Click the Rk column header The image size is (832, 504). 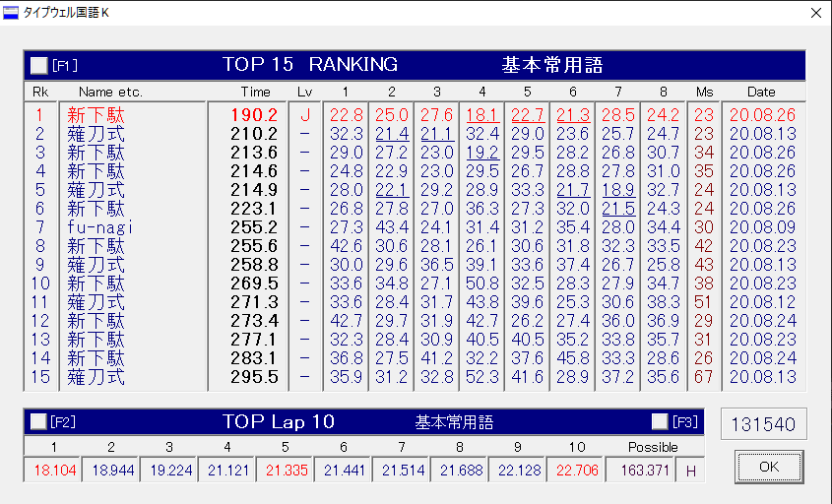click(40, 92)
